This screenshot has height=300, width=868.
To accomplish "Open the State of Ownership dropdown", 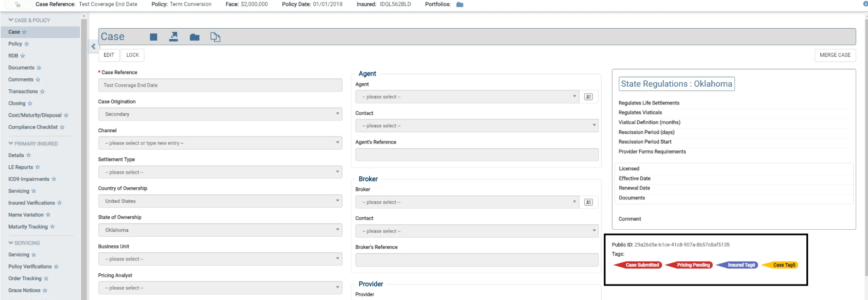I will pos(220,230).
